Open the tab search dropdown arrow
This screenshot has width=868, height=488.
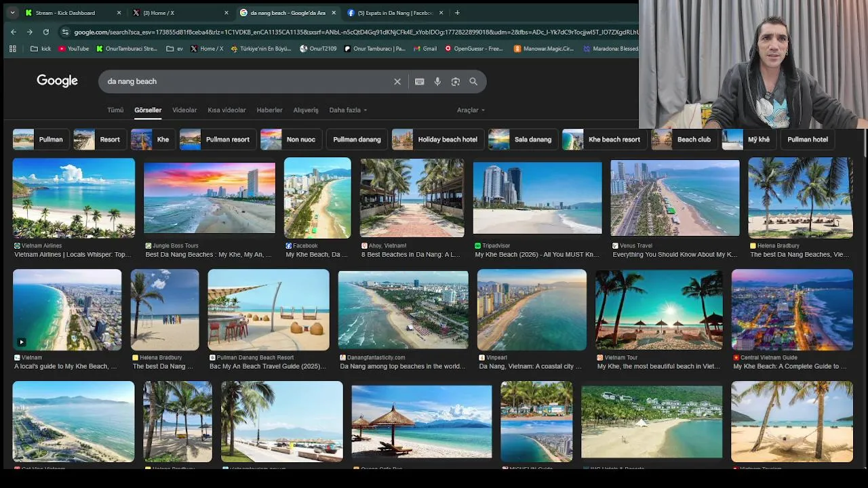tap(12, 13)
